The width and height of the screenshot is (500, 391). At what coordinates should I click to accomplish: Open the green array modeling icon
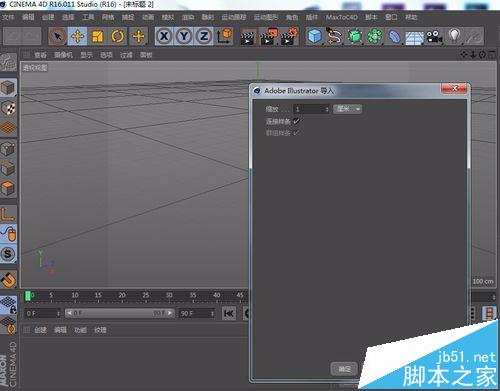(375, 36)
